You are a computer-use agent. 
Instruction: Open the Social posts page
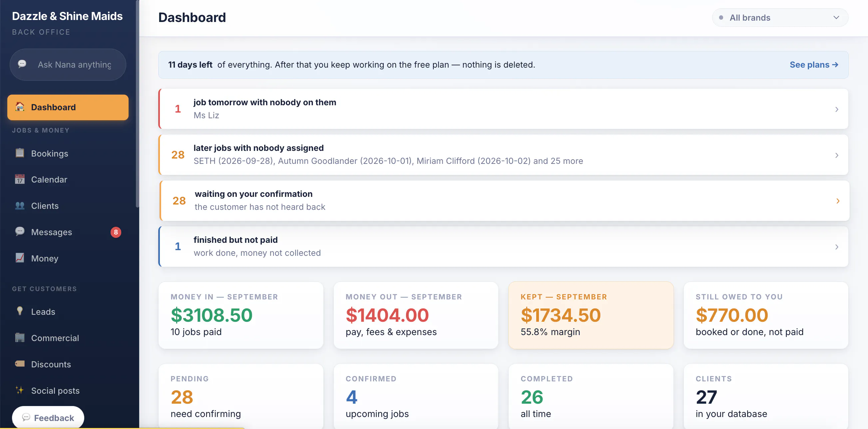[68, 391]
